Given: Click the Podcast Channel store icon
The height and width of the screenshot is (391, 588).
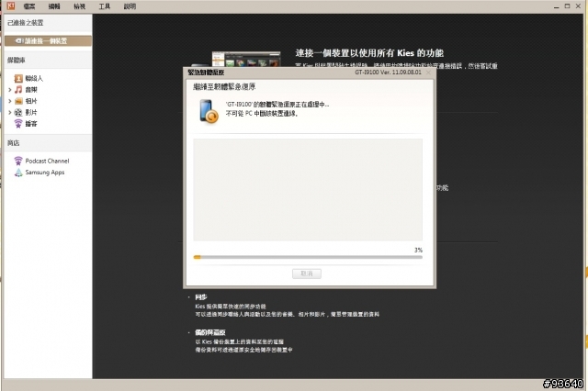Looking at the screenshot, I should (18, 161).
